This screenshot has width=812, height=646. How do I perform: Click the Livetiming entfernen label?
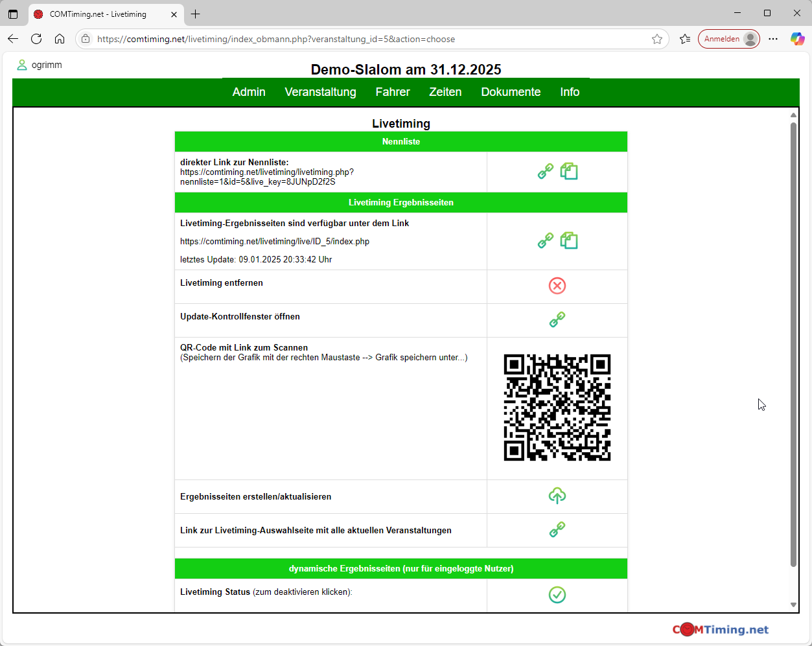coord(222,283)
